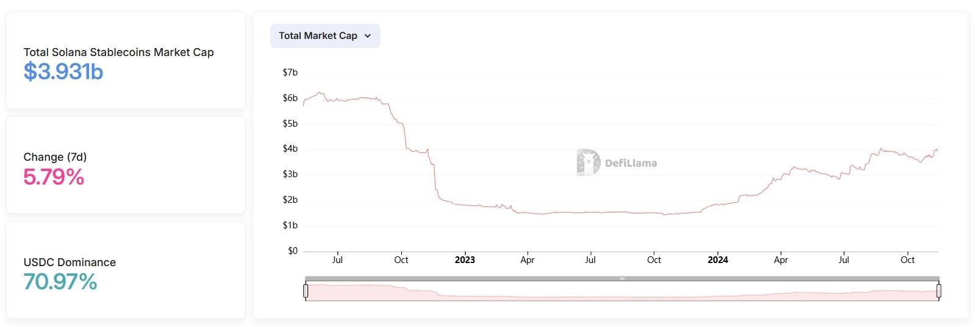This screenshot has width=980, height=327.
Task: Click the $7b label on the vertical axis
Action: point(290,72)
